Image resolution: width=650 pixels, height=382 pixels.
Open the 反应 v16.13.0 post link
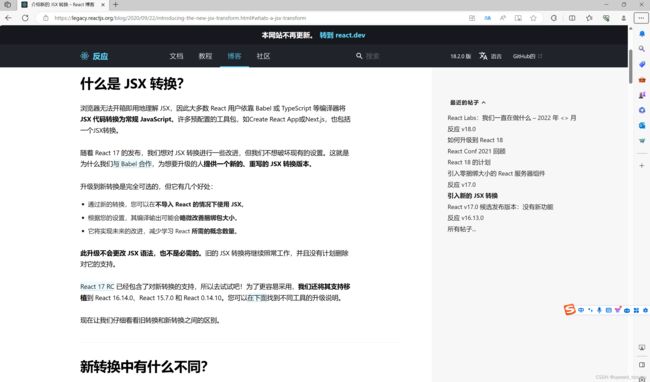pos(465,218)
